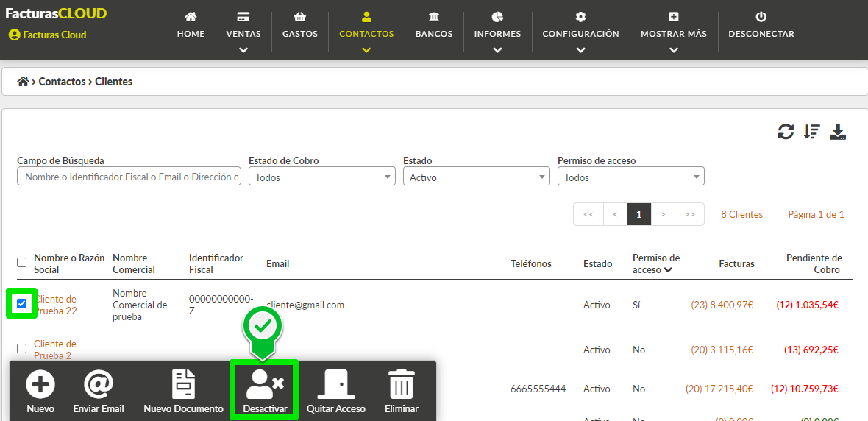Expand the MOSTRAR MÁS menu
868x421 pixels.
(674, 32)
